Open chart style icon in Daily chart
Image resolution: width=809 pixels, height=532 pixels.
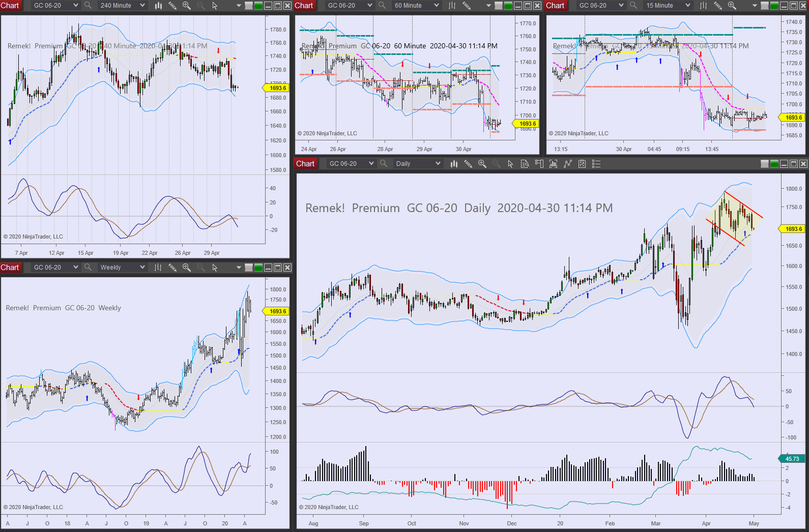point(454,164)
